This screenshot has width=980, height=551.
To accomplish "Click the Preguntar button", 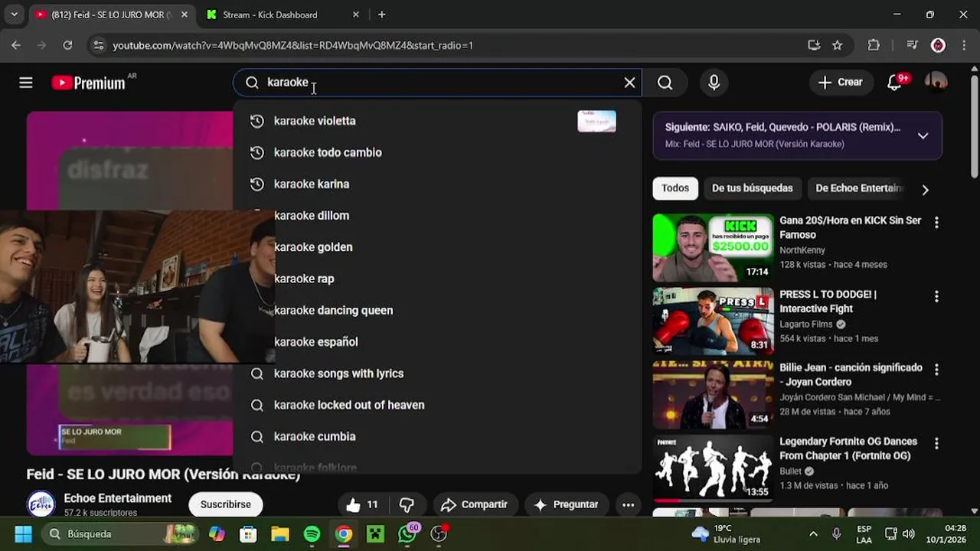I will pyautogui.click(x=566, y=504).
